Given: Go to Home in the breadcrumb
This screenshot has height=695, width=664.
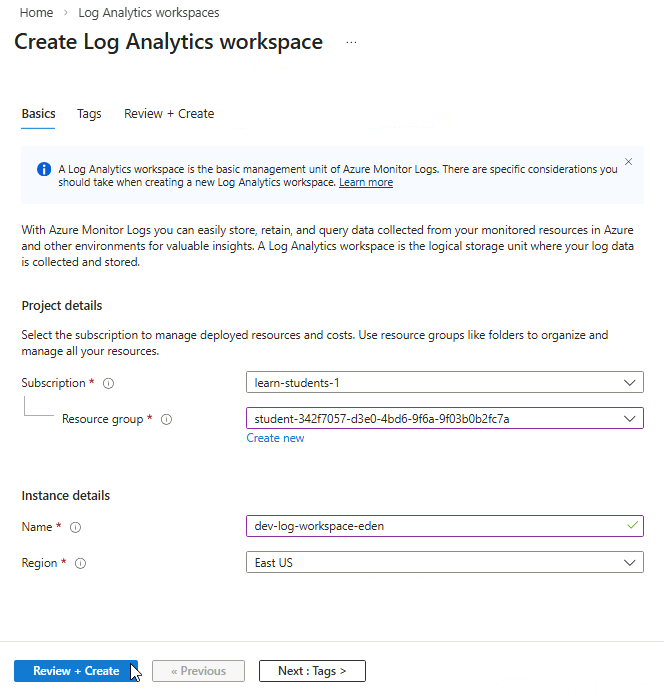Looking at the screenshot, I should [37, 13].
